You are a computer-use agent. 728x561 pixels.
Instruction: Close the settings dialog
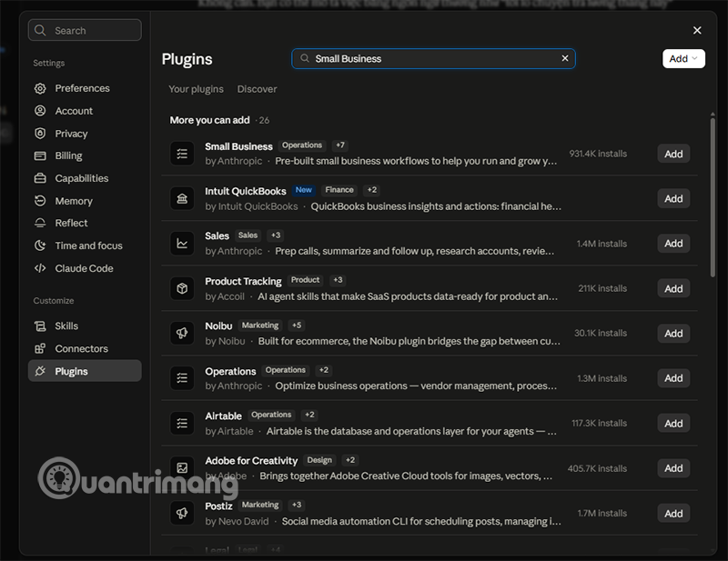click(697, 30)
